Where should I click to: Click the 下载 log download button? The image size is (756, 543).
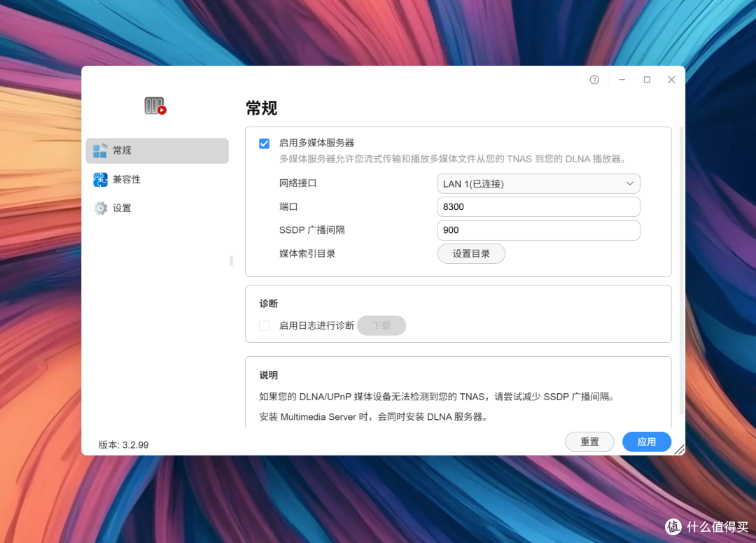click(381, 325)
